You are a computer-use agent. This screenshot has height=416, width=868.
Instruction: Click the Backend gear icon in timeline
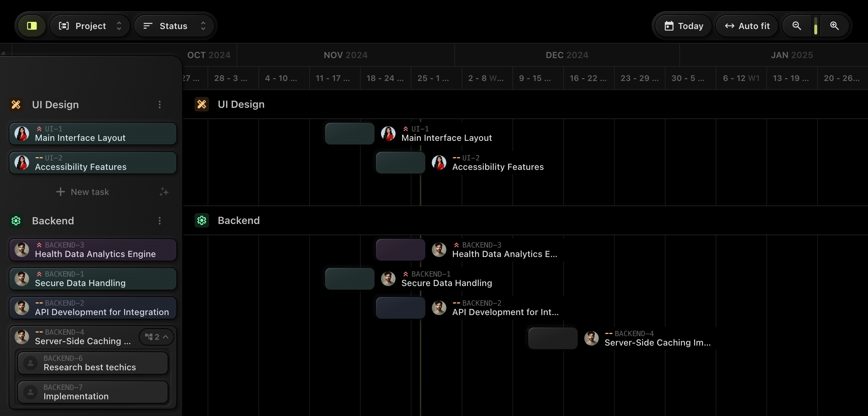coord(202,220)
